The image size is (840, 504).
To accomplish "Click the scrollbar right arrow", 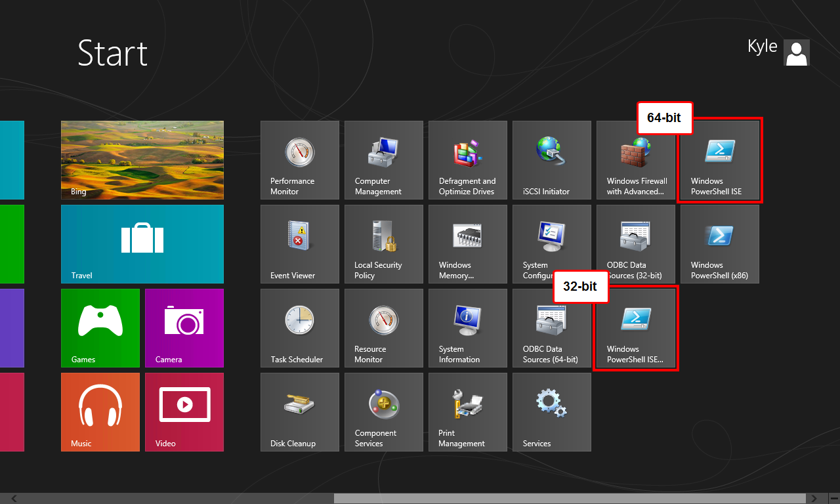I will [814, 499].
